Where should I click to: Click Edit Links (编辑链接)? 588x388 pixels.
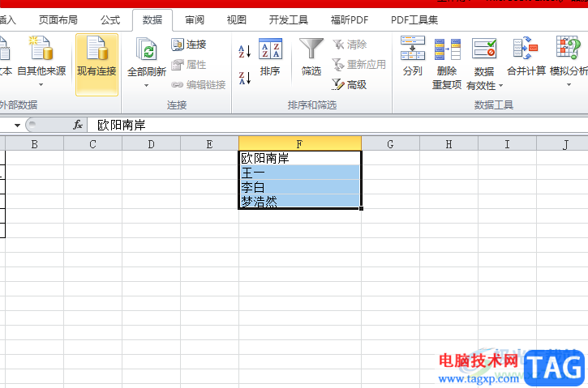pyautogui.click(x=199, y=84)
